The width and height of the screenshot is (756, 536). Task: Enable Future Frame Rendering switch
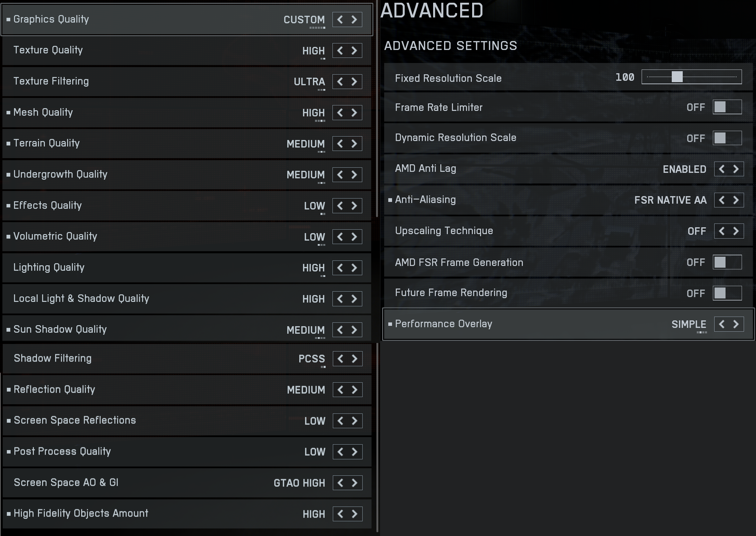tap(727, 293)
